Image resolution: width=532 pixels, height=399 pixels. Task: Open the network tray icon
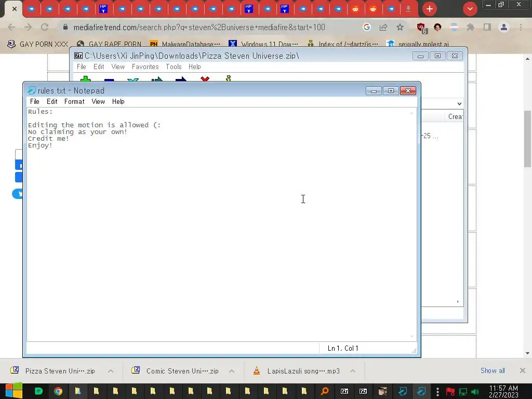(463, 392)
